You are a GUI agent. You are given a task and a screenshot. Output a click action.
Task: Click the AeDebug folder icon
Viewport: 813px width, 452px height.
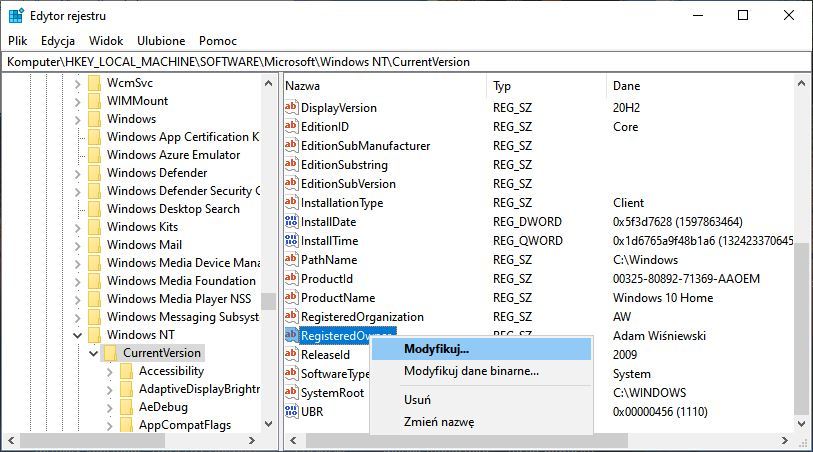tap(127, 407)
